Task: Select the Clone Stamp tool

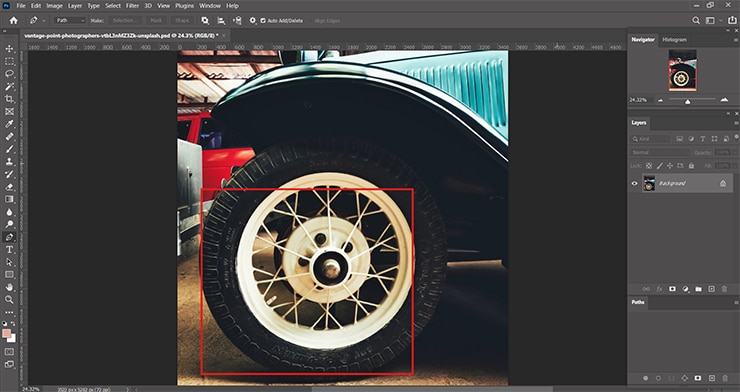Action: (x=9, y=161)
